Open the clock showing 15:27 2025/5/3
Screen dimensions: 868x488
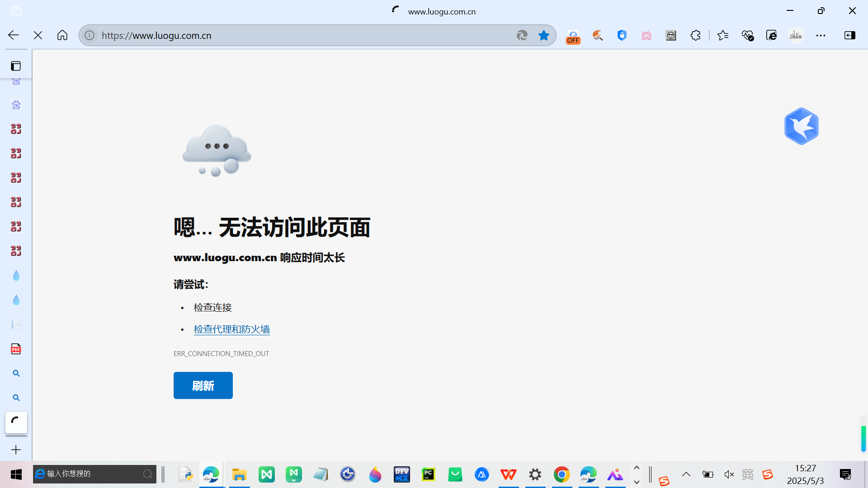click(x=805, y=474)
